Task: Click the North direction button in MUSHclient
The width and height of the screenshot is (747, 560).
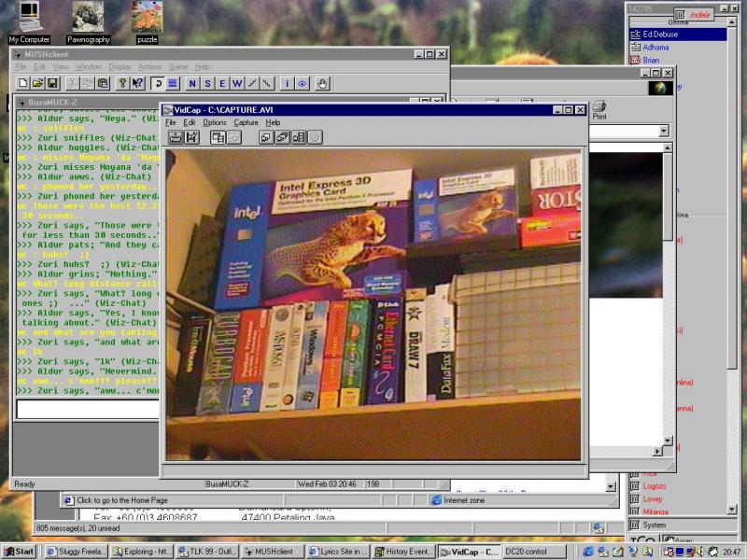Action: 192,83
